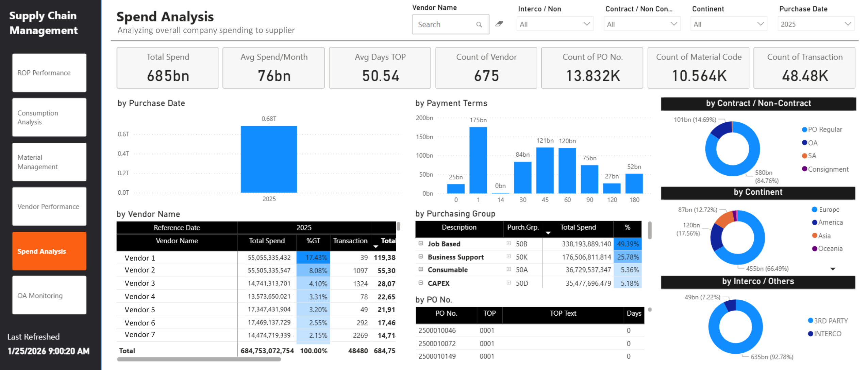
Task: Open Vendor Performance page
Action: [x=49, y=206]
